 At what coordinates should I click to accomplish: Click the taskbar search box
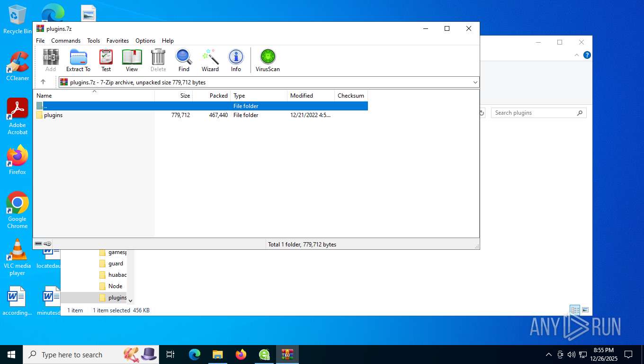pos(92,355)
